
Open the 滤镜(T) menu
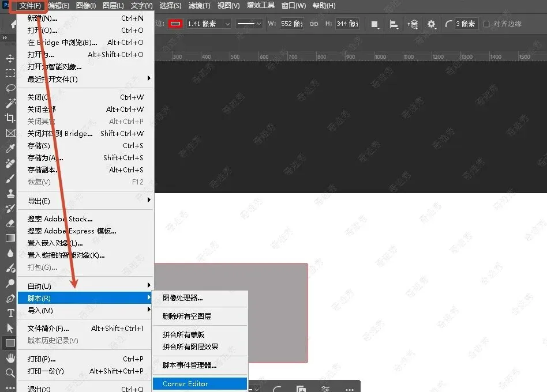pyautogui.click(x=199, y=6)
